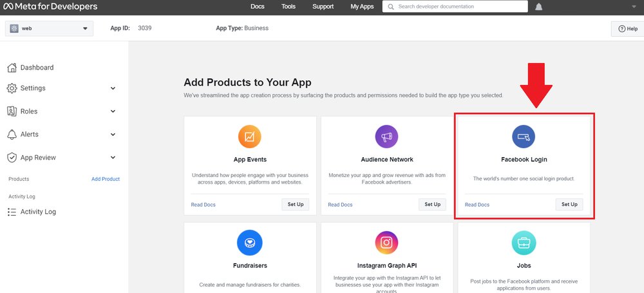The width and height of the screenshot is (644, 293).
Task: Click the App ID value 3039
Action: pos(144,28)
